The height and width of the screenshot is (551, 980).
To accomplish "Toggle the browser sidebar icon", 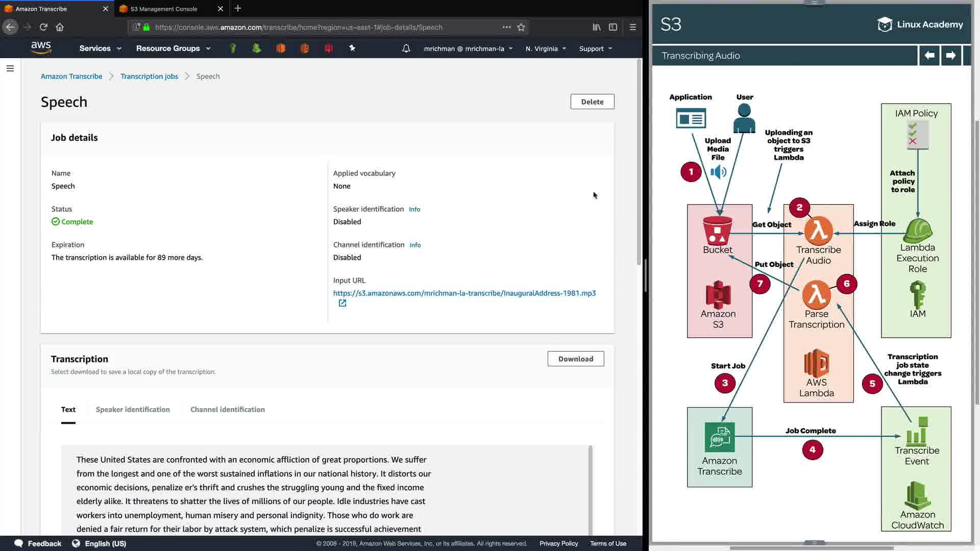I will click(613, 28).
